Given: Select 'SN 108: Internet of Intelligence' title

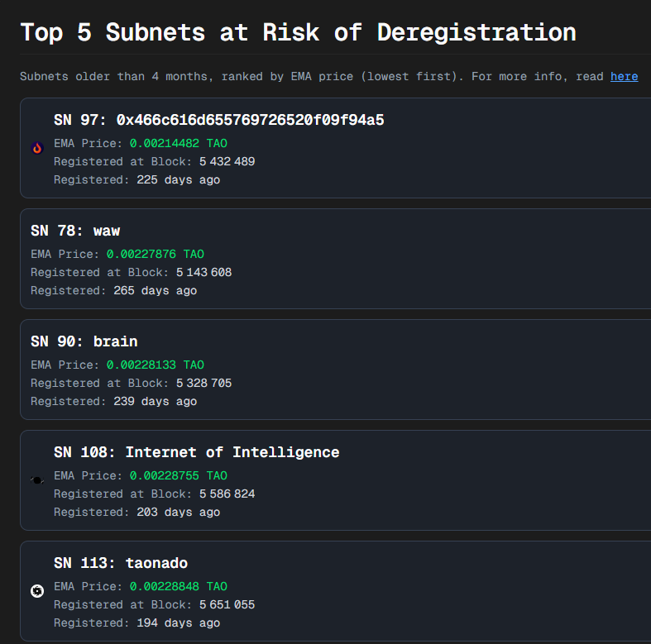Looking at the screenshot, I should click(x=196, y=452).
